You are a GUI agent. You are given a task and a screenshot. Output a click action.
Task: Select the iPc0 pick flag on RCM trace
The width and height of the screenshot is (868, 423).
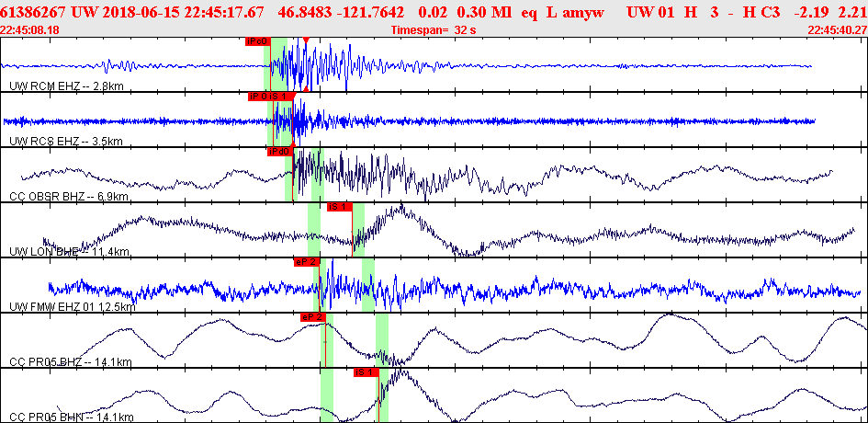[257, 41]
